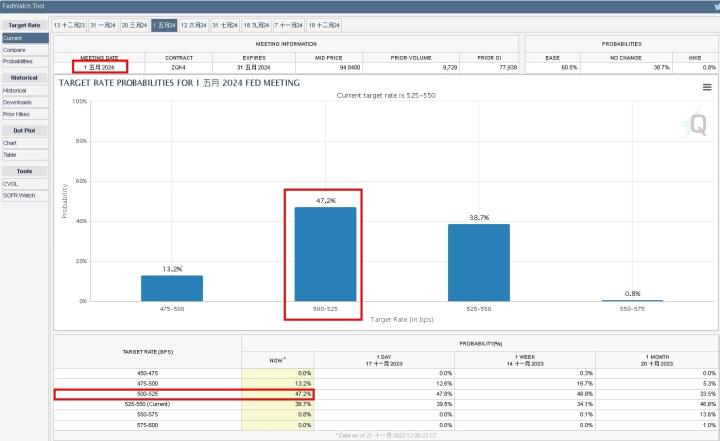Click the chart title 'TARGET RATE PROBABILITIES FOR 1 五月 2024 FED MEETING'
The width and height of the screenshot is (720, 441).
(179, 83)
